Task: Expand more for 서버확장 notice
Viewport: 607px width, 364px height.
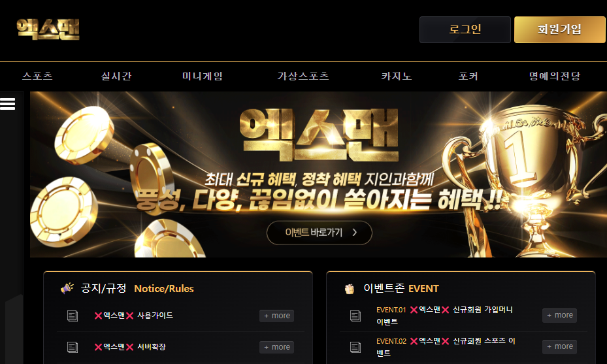Action: coord(277,348)
